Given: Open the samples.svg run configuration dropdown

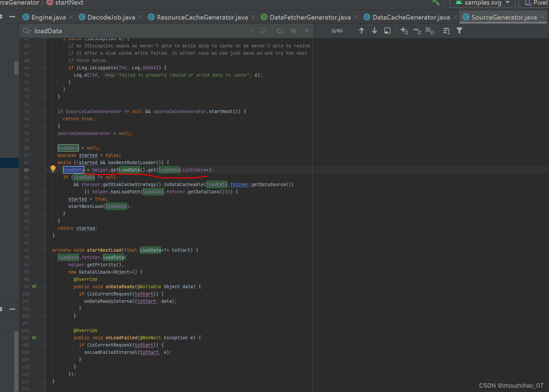Looking at the screenshot, I should click(482, 3).
